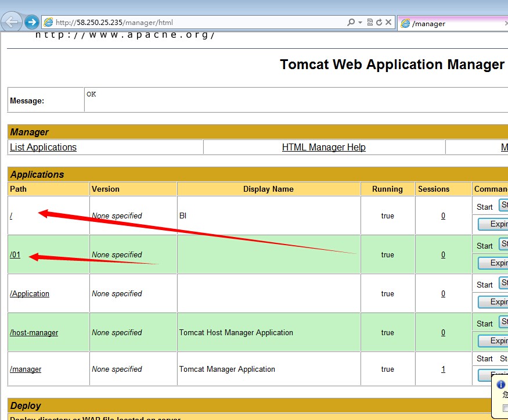Click the Deploy section heading
The width and height of the screenshot is (508, 420).
pyautogui.click(x=26, y=405)
